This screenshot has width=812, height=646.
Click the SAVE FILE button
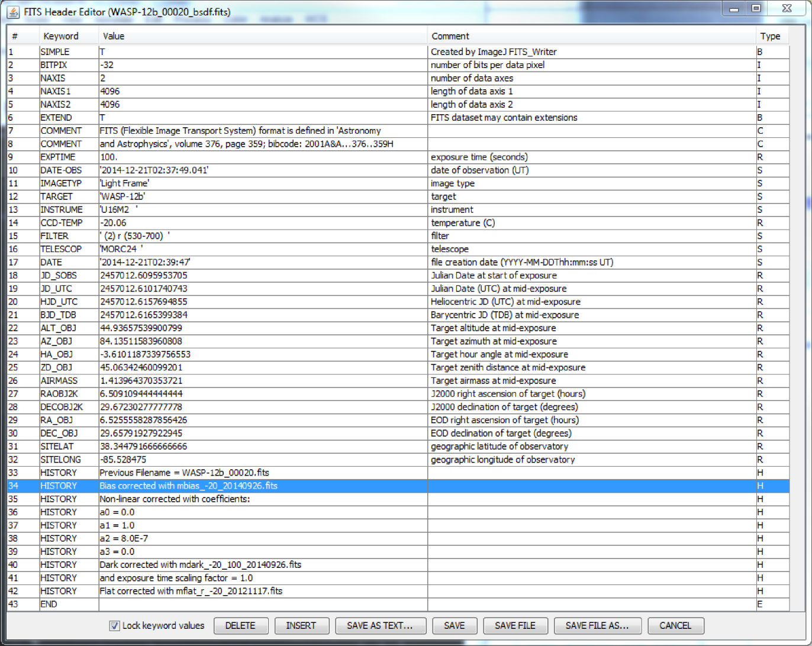[515, 626]
